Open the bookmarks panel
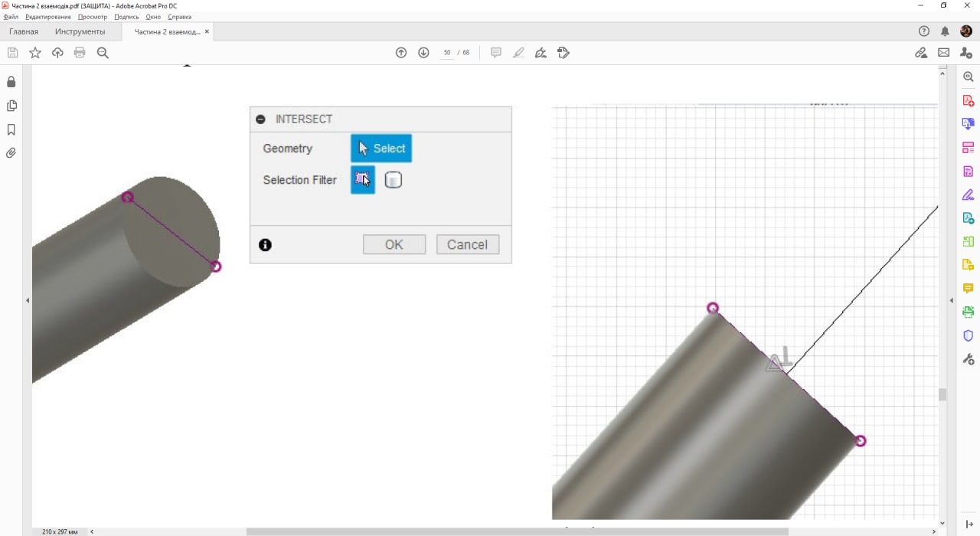The image size is (980, 536). click(x=11, y=129)
